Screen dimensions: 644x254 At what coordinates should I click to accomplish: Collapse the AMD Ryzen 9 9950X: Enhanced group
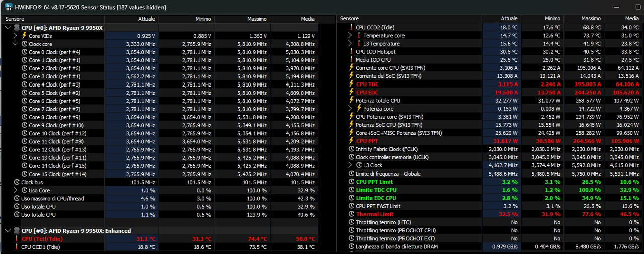click(7, 231)
